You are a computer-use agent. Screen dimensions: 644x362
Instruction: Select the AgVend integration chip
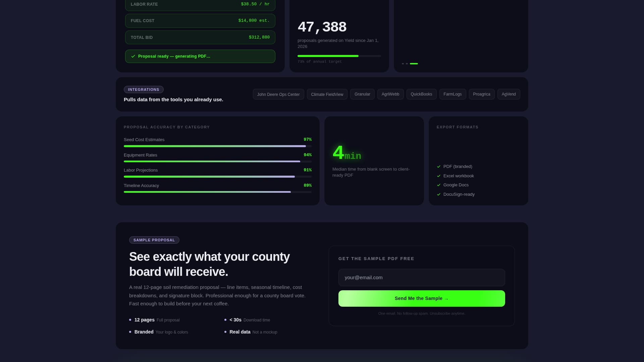pos(509,94)
